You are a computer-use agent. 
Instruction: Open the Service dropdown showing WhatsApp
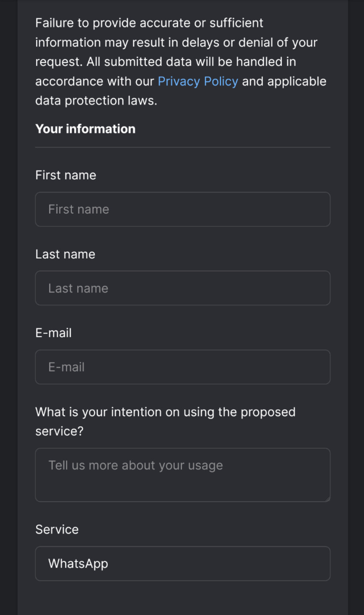[x=183, y=563]
